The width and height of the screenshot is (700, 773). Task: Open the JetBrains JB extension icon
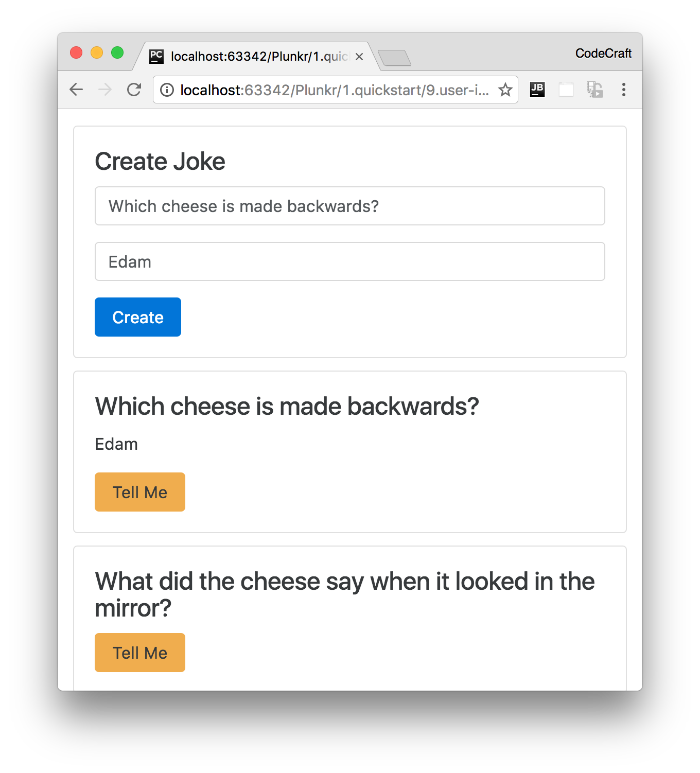pos(537,90)
